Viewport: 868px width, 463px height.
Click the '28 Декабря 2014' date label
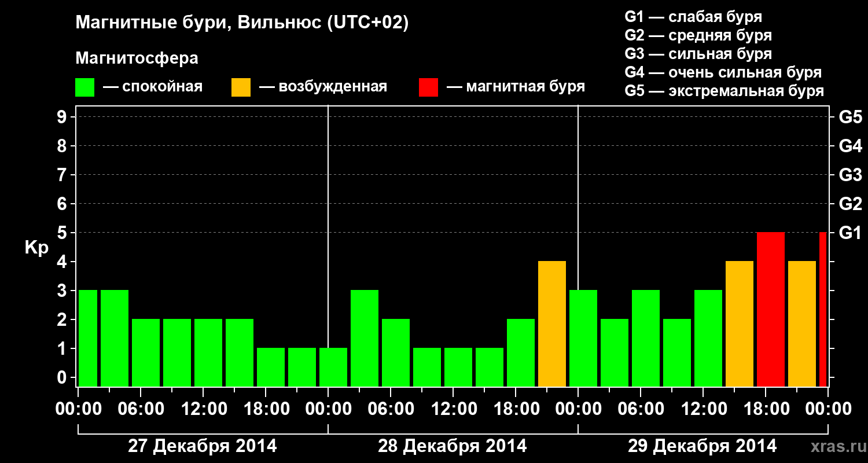click(453, 446)
